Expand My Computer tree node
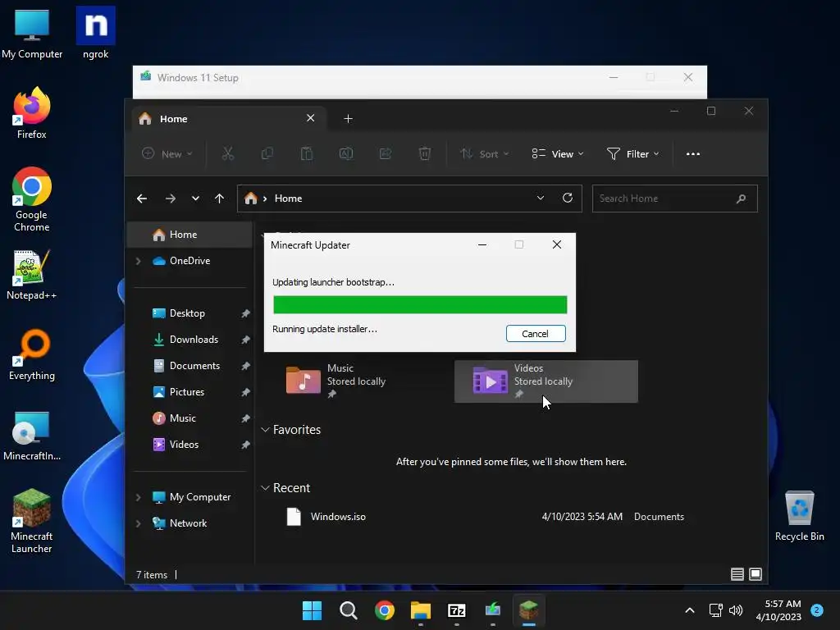This screenshot has height=630, width=840. coord(138,497)
